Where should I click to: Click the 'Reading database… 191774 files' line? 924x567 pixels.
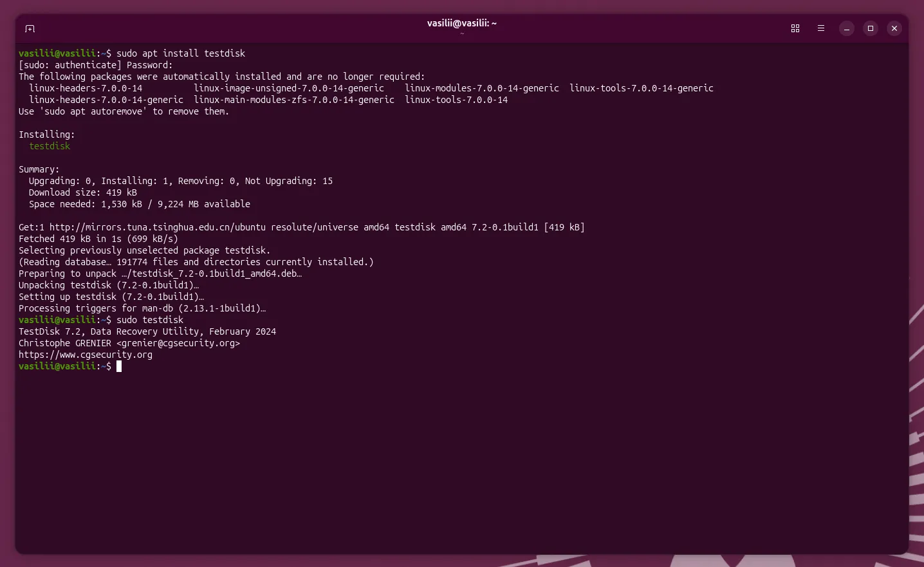click(x=196, y=262)
